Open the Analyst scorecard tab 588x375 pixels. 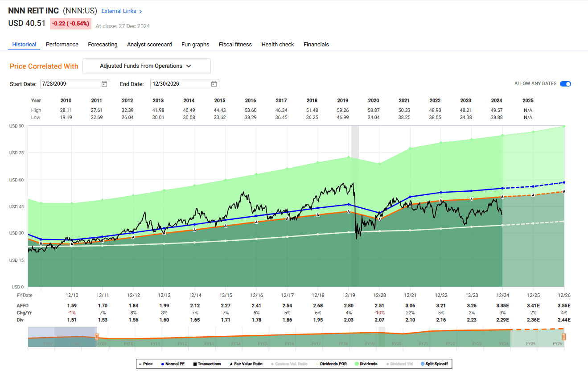149,44
